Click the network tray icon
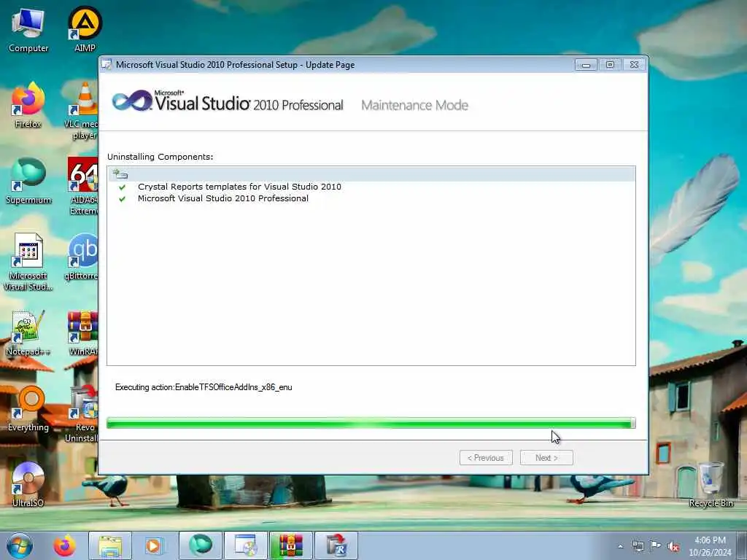747x560 pixels. 638,546
